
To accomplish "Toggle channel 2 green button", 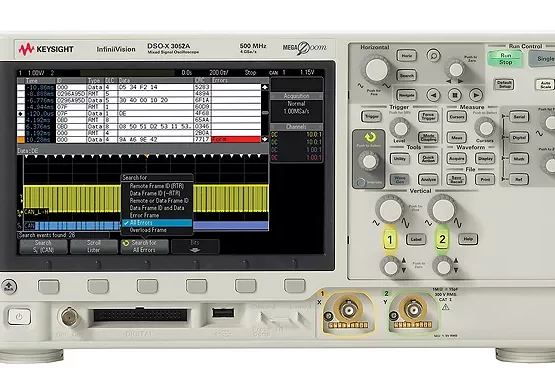I will 442,240.
